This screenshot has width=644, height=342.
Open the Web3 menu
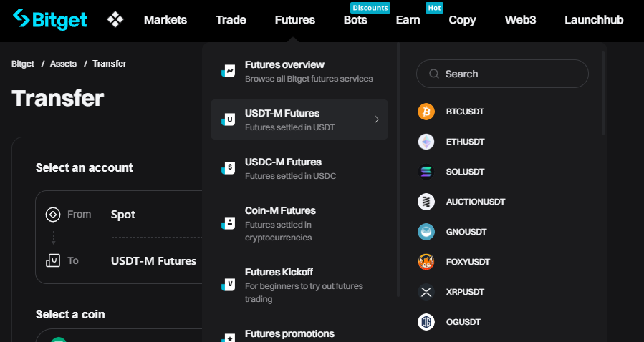pyautogui.click(x=520, y=20)
